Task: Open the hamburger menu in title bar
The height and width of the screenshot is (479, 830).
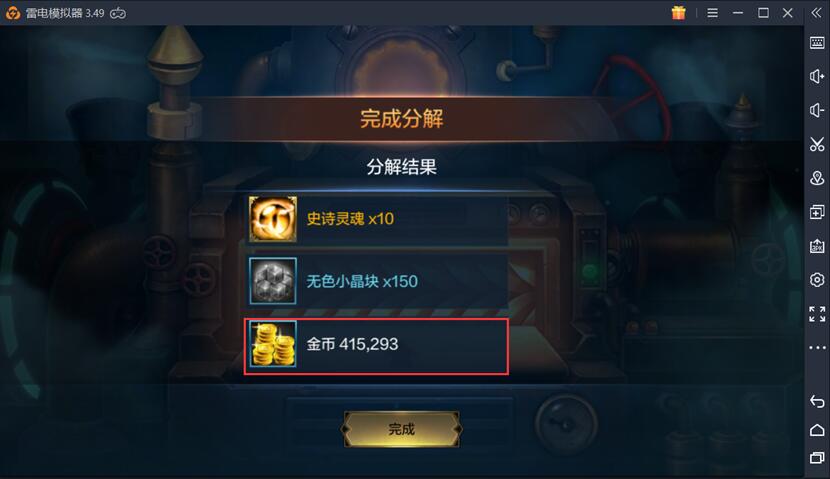Action: pyautogui.click(x=712, y=13)
